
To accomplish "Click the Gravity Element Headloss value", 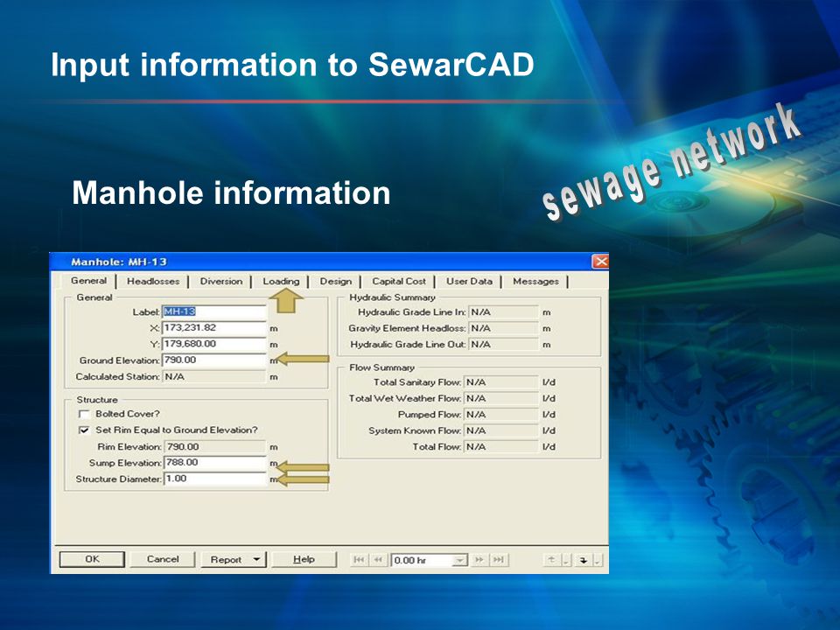I will [502, 328].
